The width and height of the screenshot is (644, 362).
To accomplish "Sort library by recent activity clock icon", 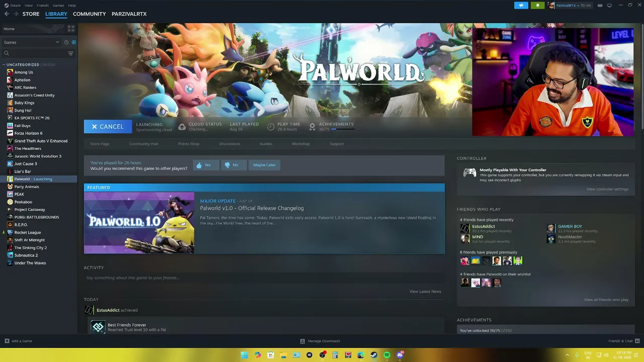I will [66, 42].
